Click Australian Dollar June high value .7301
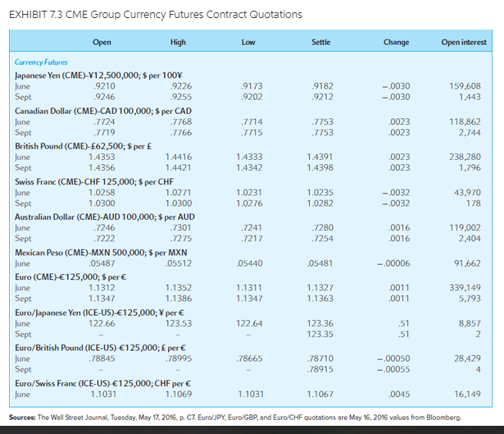Screen dimensions: 504x434 click(x=181, y=228)
